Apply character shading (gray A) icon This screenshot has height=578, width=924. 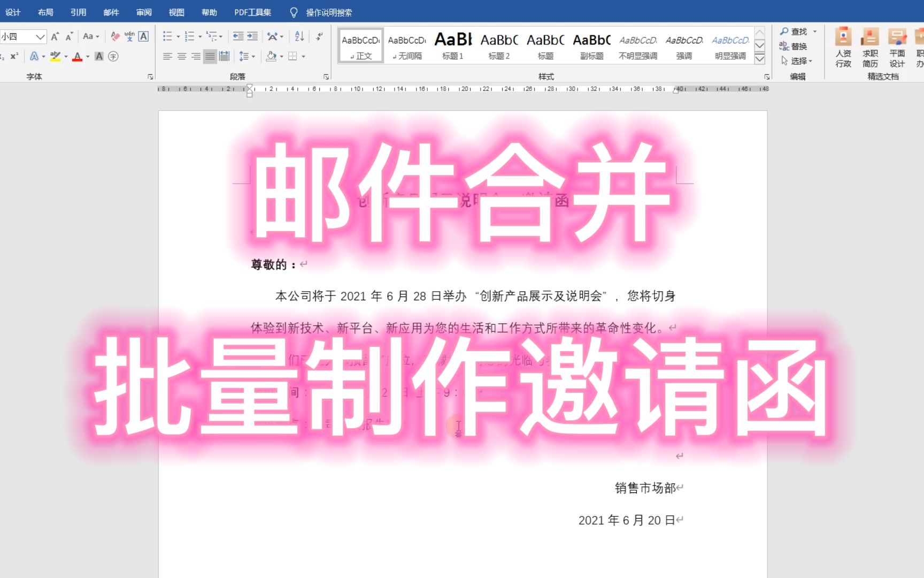99,56
